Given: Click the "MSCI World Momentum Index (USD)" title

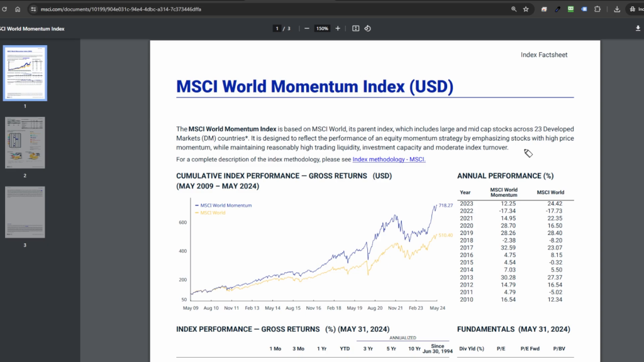Looking at the screenshot, I should (314, 86).
